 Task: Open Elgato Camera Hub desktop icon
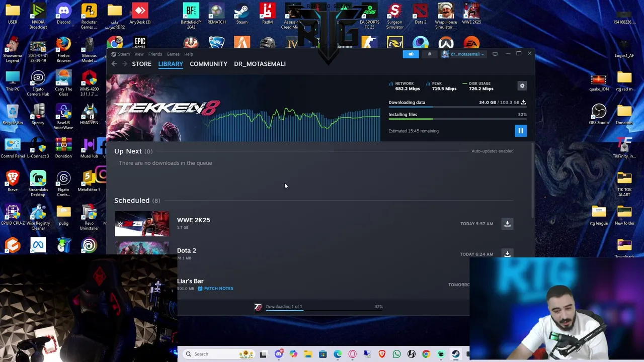(x=38, y=83)
